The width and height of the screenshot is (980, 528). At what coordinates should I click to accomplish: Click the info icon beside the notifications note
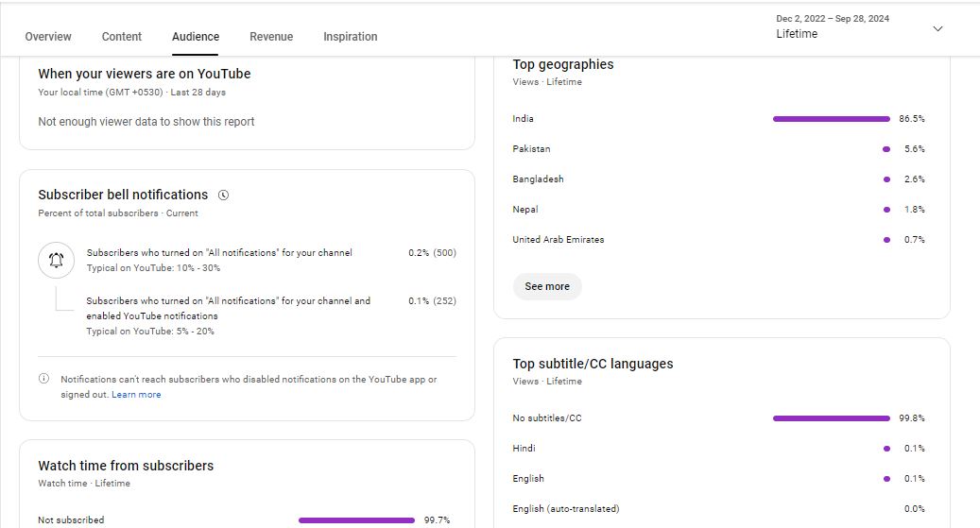pos(43,379)
